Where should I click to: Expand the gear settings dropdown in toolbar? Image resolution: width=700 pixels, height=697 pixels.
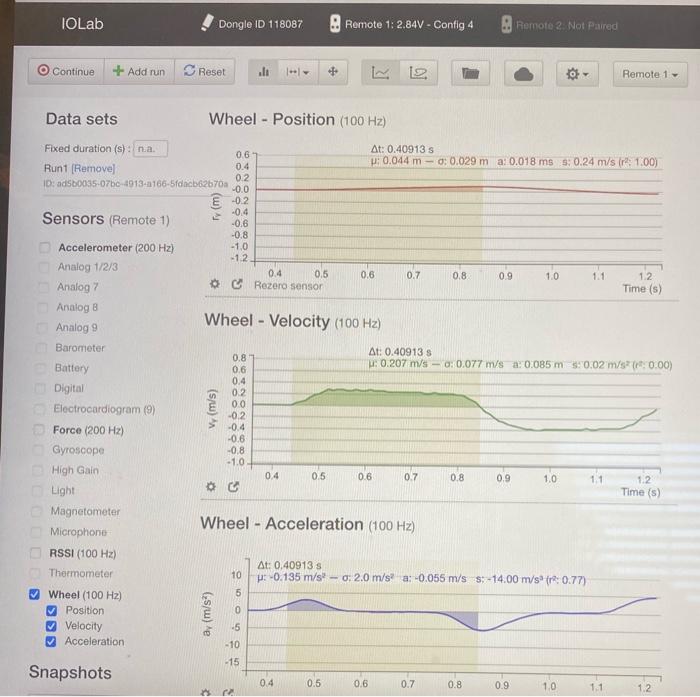tap(577, 74)
